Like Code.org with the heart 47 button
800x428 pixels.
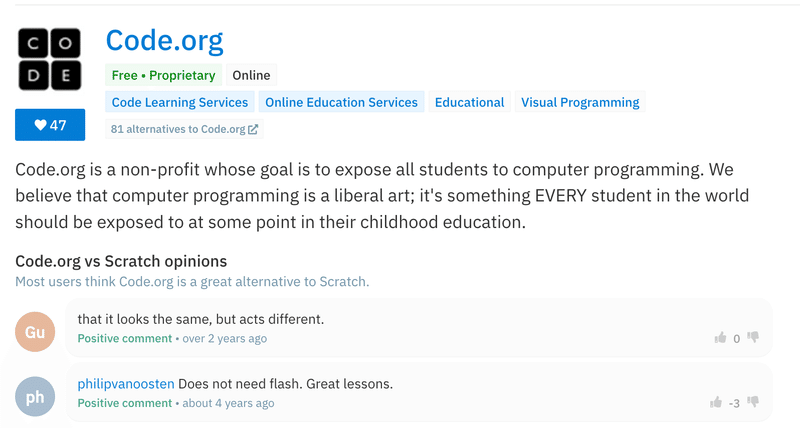(x=50, y=124)
